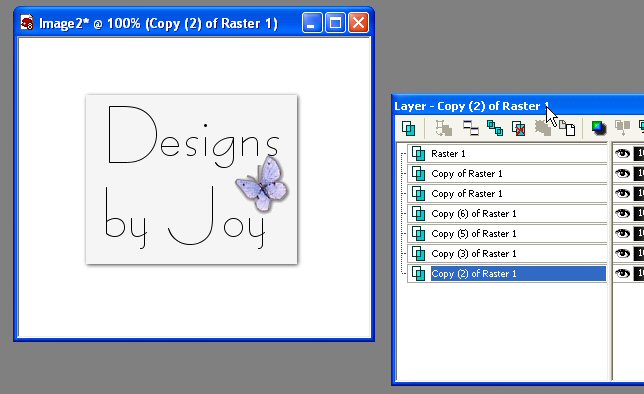Image resolution: width=644 pixels, height=394 pixels.
Task: Hide the Copy (2) of Raster 1 layer
Action: (x=622, y=273)
